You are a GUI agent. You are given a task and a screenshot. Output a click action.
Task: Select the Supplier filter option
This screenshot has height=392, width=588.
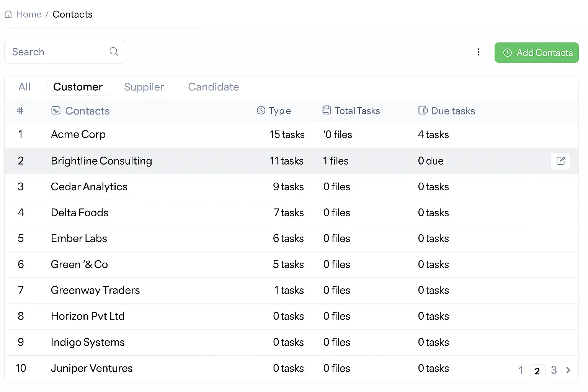(x=144, y=87)
